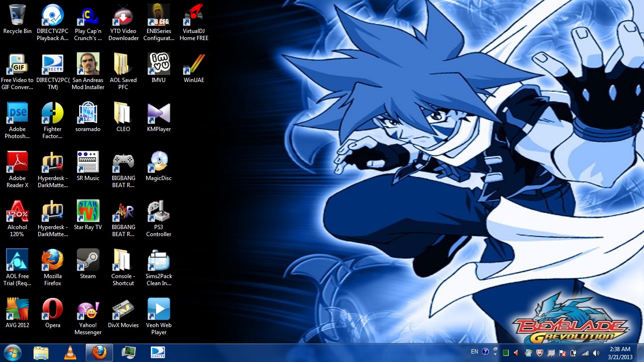Select the Yahoo! Messenger desktop shortcut
Screen dimensions: 644x362
(88, 317)
